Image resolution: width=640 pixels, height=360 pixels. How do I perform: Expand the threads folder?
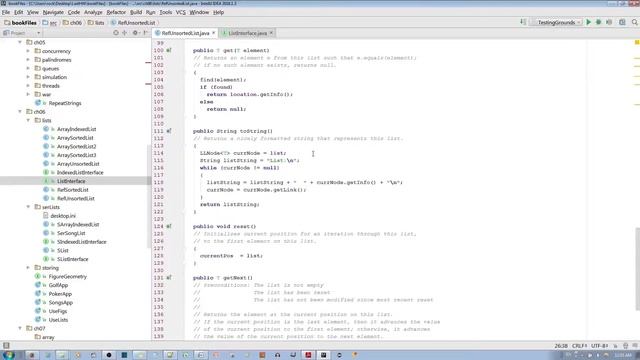click(x=28, y=86)
